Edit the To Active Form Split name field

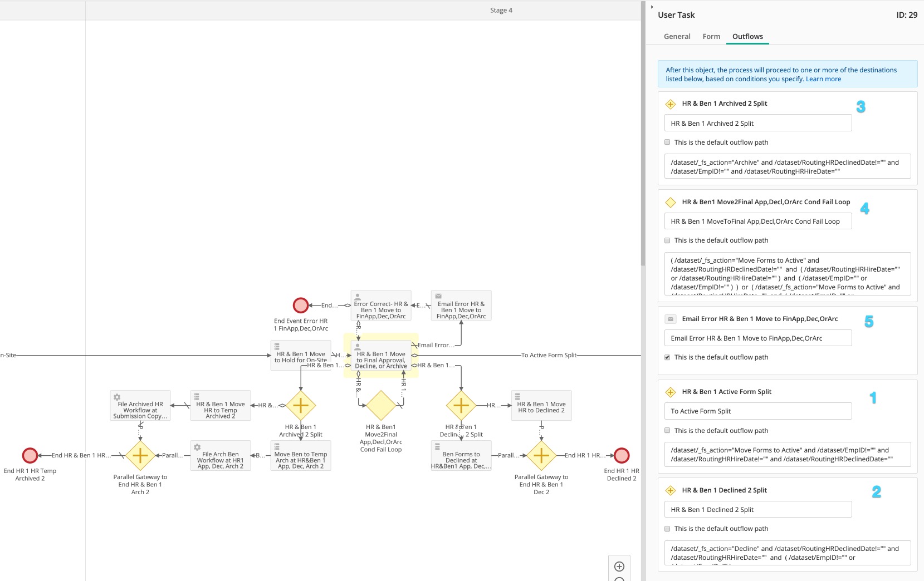pos(757,411)
